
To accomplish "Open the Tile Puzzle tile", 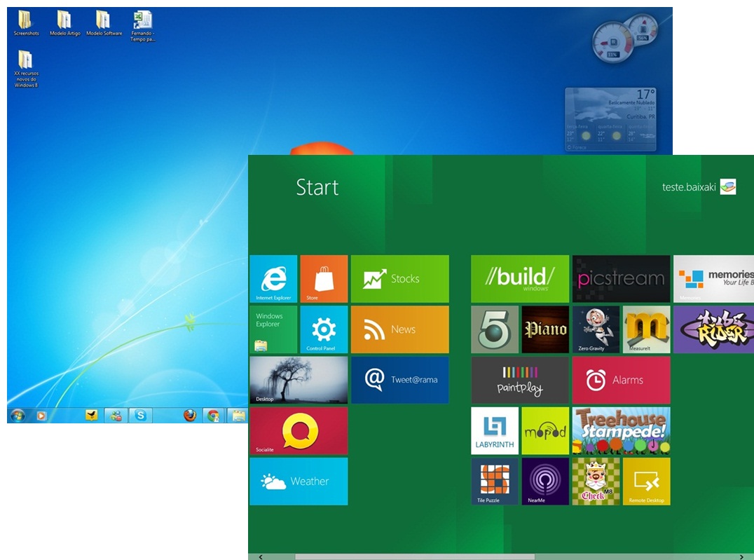I will click(495, 481).
